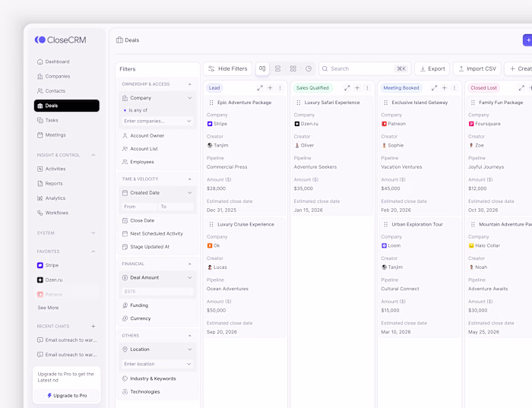
Task: Add a deal to Lead column
Action: (270, 88)
